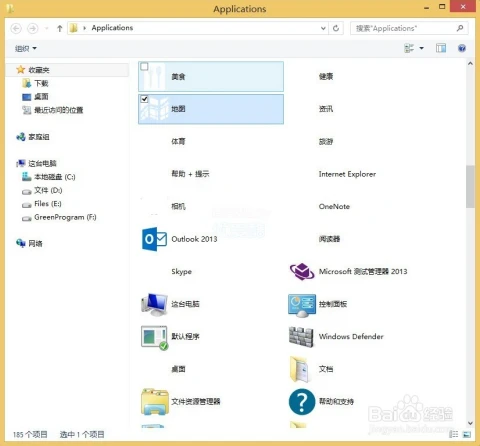Go forward with the forward arrow
This screenshot has height=446, width=480.
click(32, 28)
